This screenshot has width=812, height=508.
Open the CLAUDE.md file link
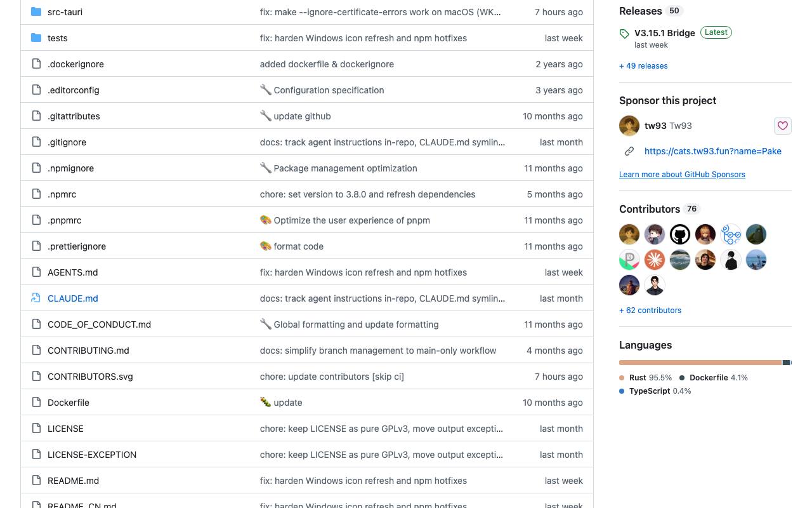[73, 298]
